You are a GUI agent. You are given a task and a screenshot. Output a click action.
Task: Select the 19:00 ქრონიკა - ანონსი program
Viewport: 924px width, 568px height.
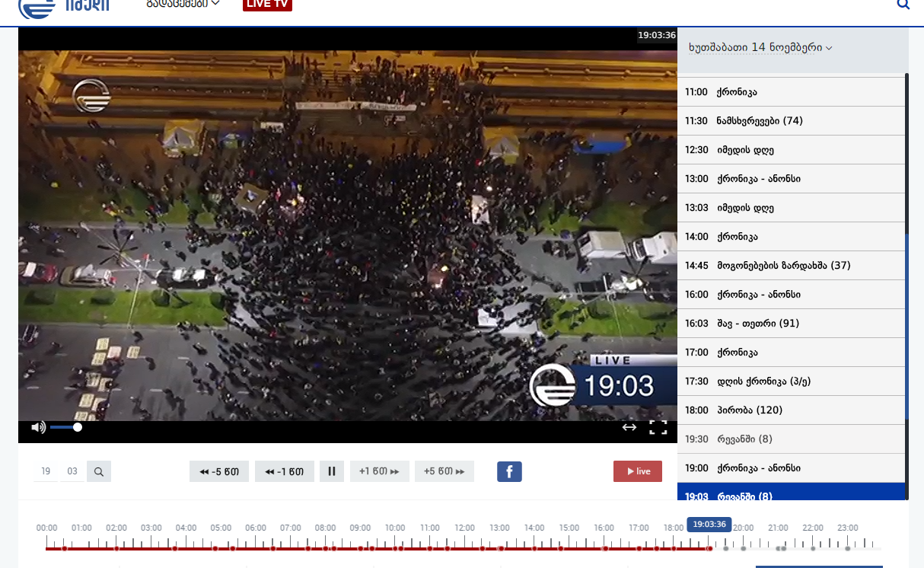tap(791, 468)
